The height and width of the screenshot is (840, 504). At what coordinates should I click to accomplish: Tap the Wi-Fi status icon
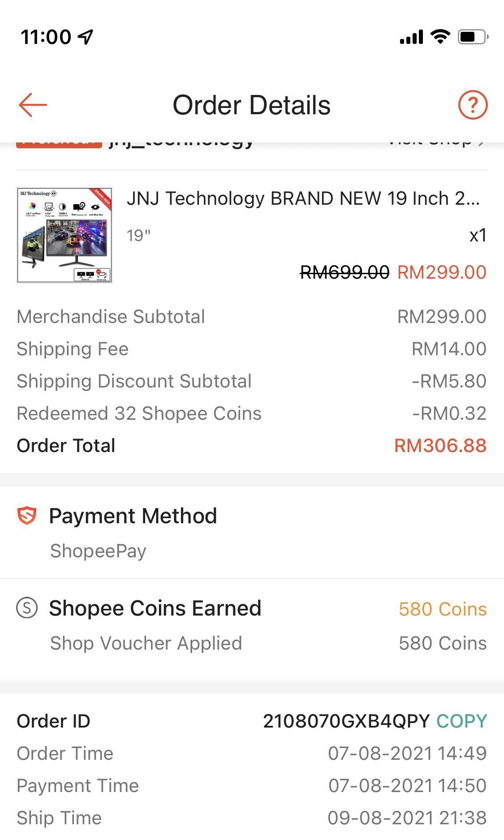coord(440,37)
